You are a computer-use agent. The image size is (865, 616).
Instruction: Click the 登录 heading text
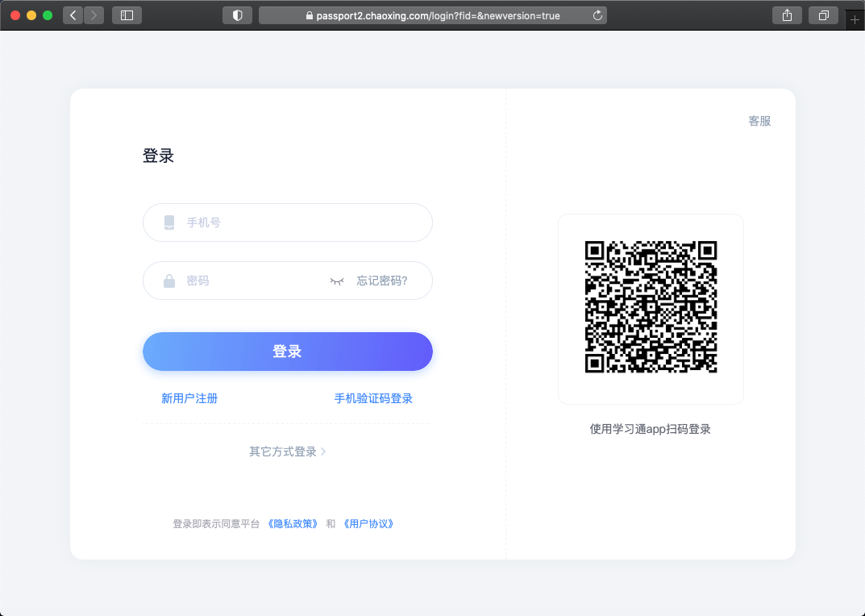click(158, 156)
